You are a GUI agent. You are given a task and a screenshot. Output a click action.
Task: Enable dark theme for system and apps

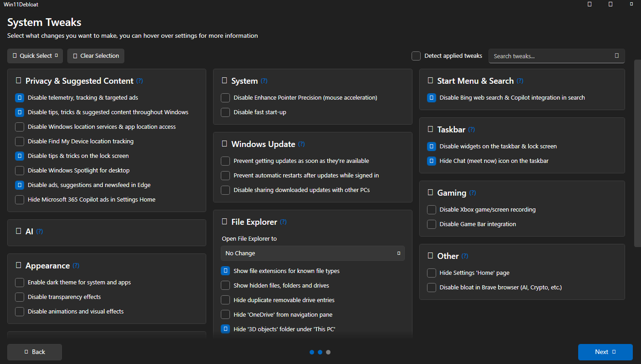tap(20, 283)
